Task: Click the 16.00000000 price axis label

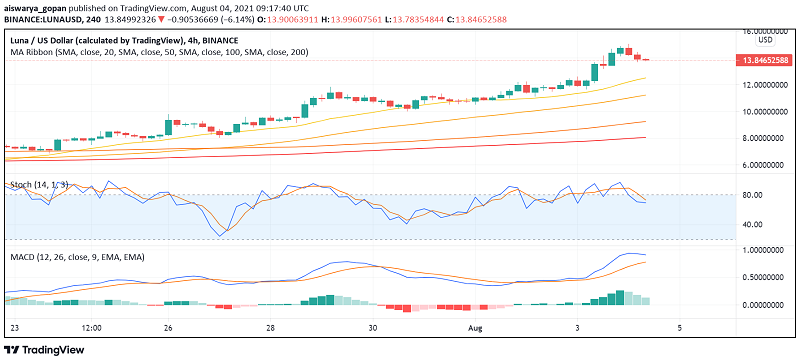Action: coord(764,31)
